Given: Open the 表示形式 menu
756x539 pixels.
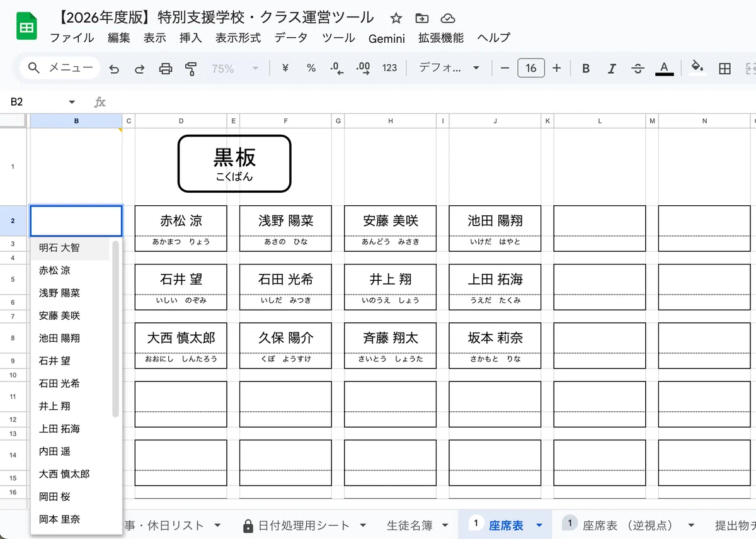Looking at the screenshot, I should click(238, 38).
